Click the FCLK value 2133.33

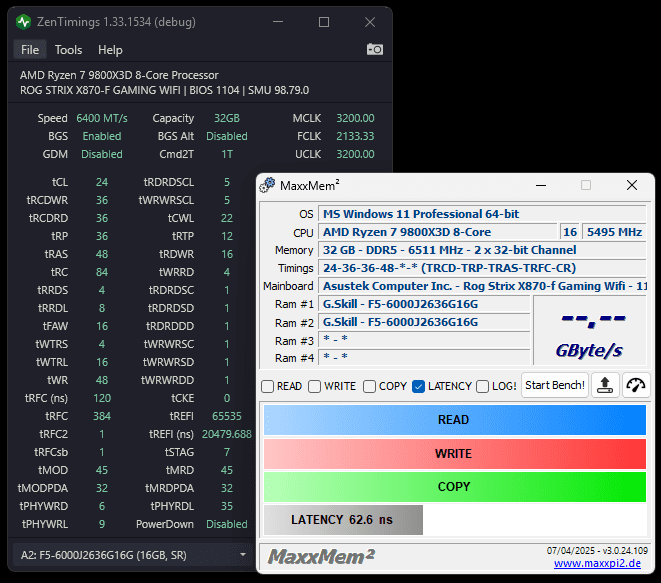coord(355,136)
